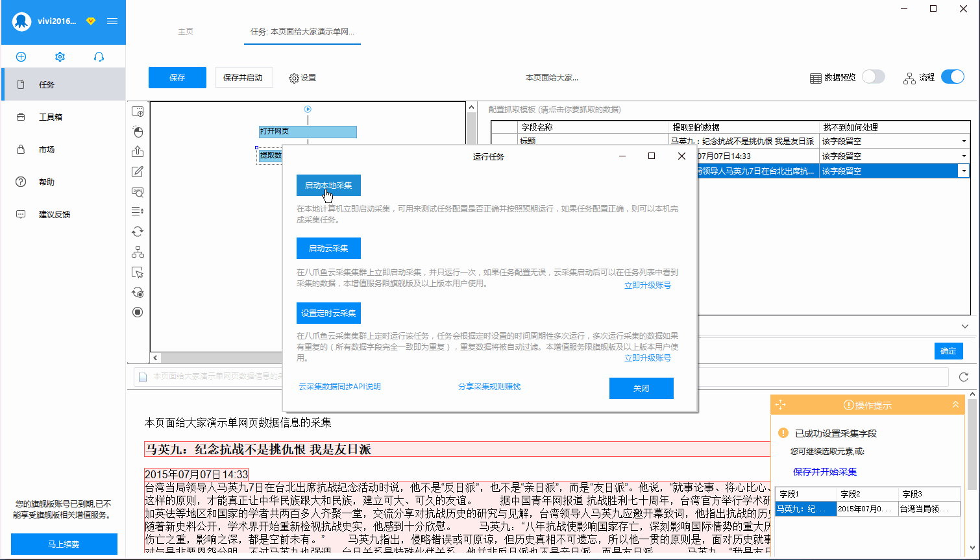Open dropdown in second row 该字段留空
This screenshot has height=560, width=980.
pos(963,156)
